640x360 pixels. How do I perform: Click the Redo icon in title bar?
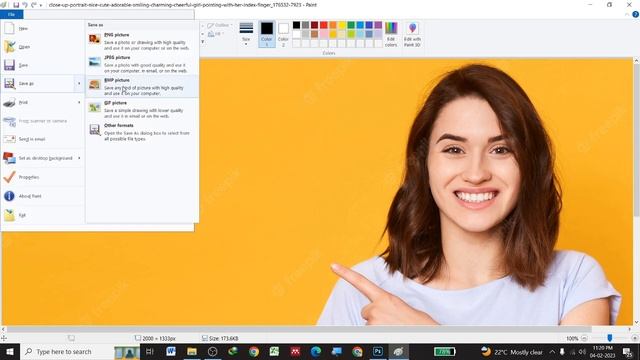(34, 5)
